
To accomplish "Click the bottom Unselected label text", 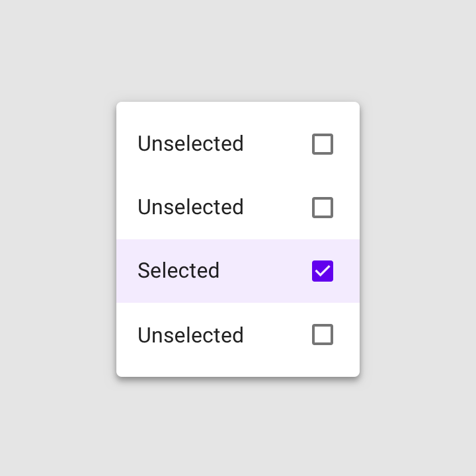I will [x=190, y=335].
